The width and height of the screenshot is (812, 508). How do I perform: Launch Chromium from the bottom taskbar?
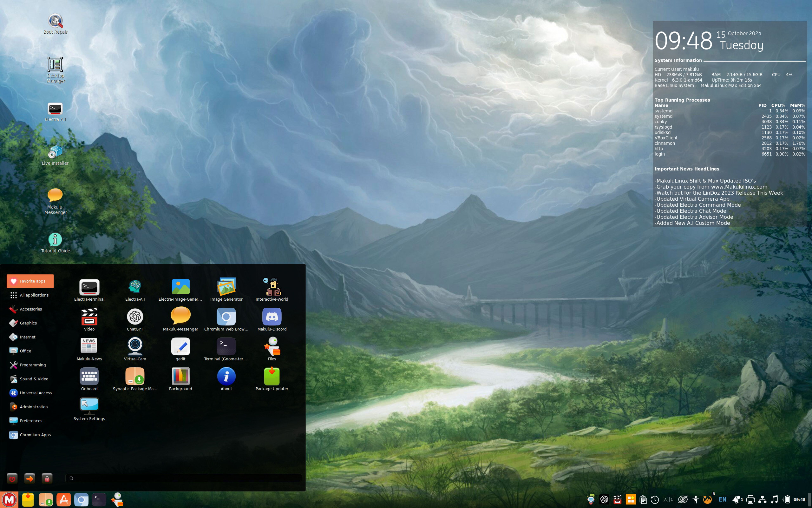[x=81, y=500]
